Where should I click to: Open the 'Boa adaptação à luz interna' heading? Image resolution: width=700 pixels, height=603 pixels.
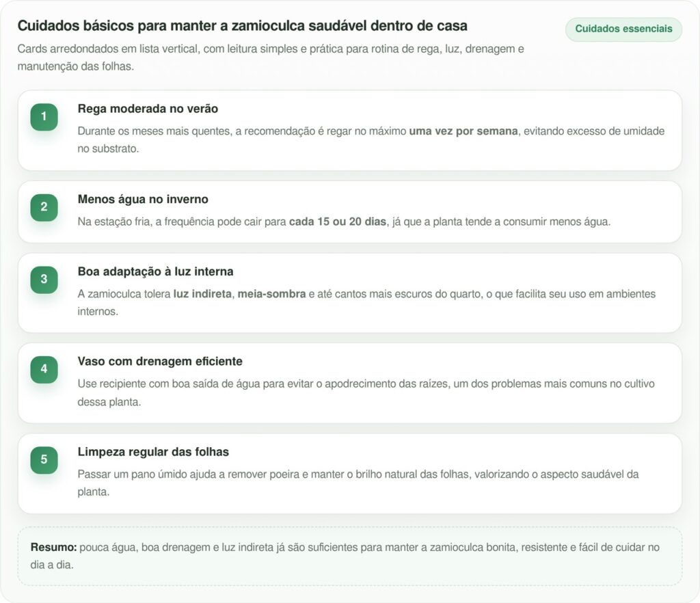[155, 272]
